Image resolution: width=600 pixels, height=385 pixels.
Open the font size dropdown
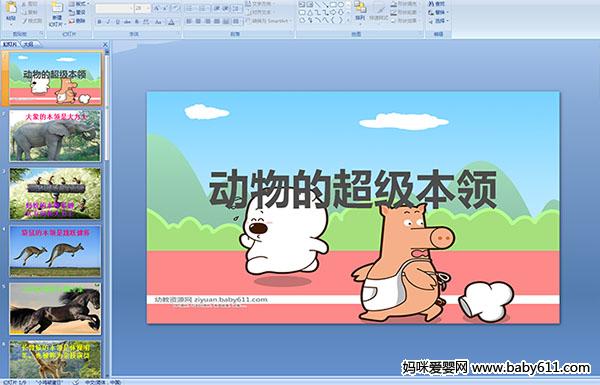pyautogui.click(x=143, y=8)
